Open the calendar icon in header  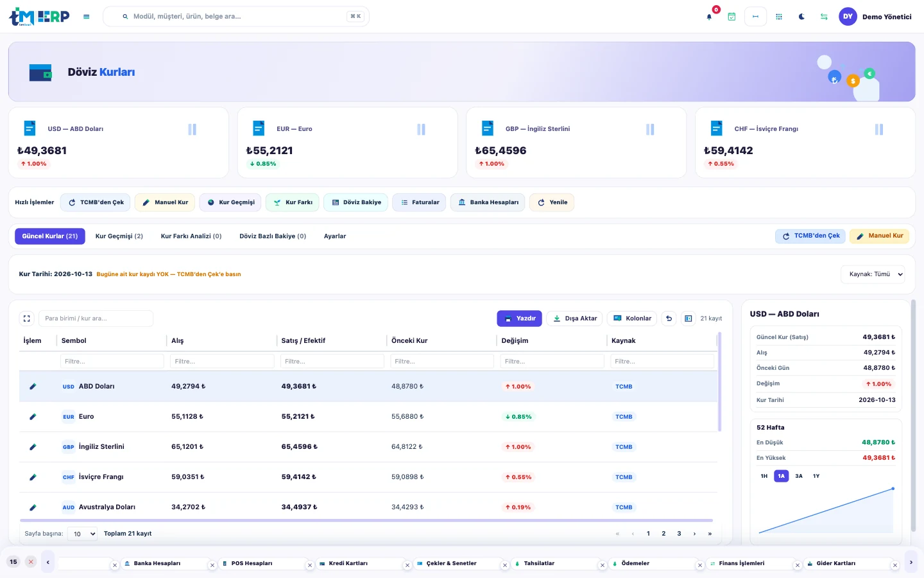point(732,17)
